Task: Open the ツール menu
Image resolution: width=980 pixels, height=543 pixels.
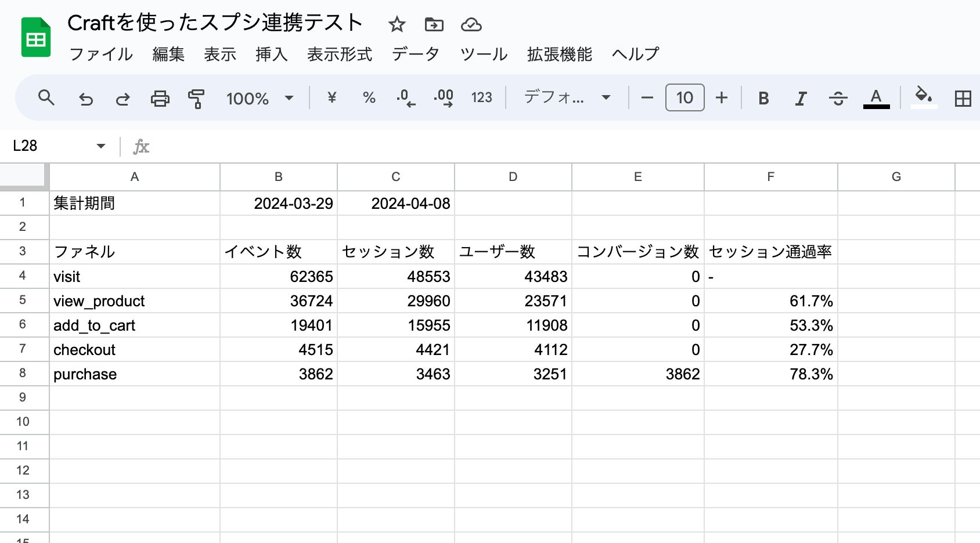Action: pos(484,54)
